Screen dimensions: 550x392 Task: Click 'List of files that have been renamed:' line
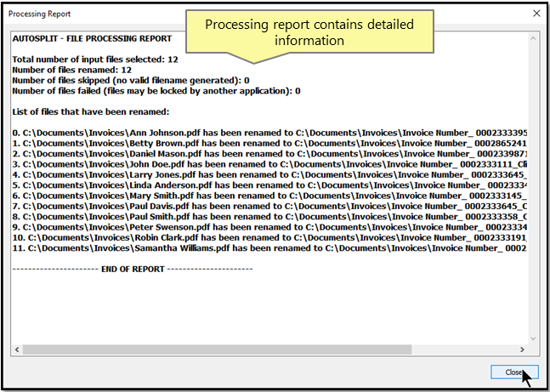91,112
